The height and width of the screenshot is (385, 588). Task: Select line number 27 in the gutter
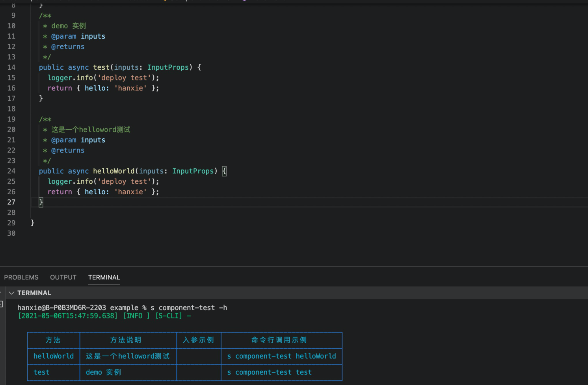click(x=11, y=202)
